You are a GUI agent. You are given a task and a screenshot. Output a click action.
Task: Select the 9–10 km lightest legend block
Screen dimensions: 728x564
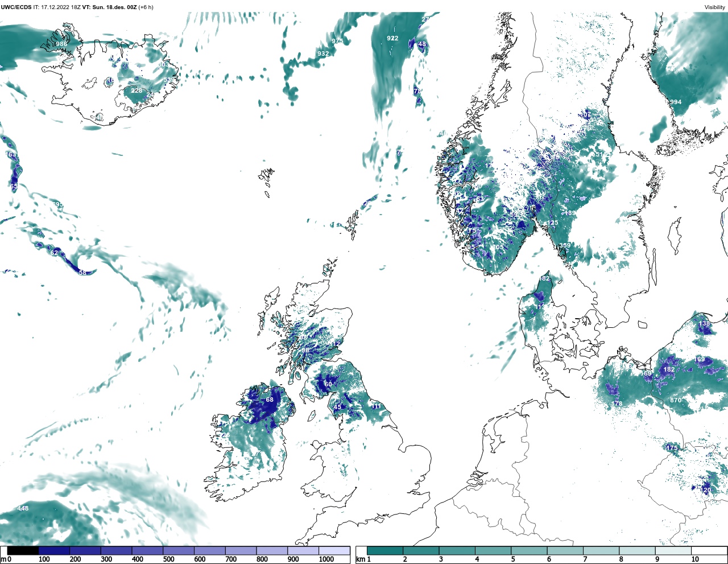pyautogui.click(x=673, y=550)
